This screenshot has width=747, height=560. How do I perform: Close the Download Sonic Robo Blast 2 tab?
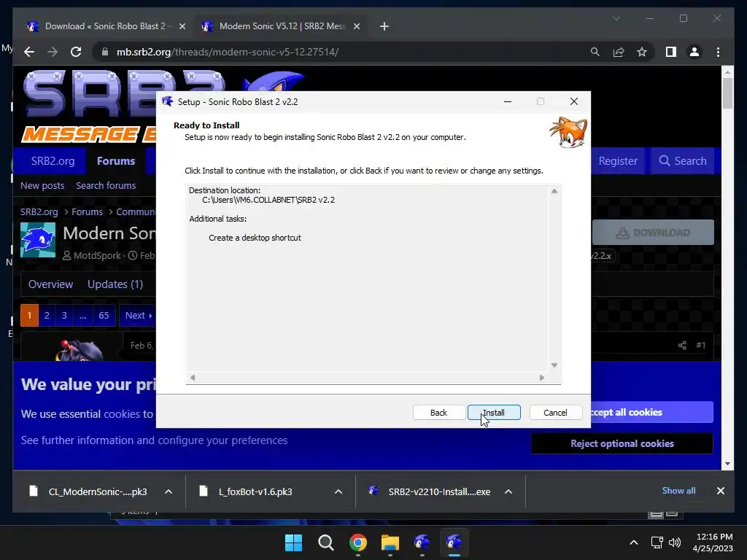pos(182,26)
